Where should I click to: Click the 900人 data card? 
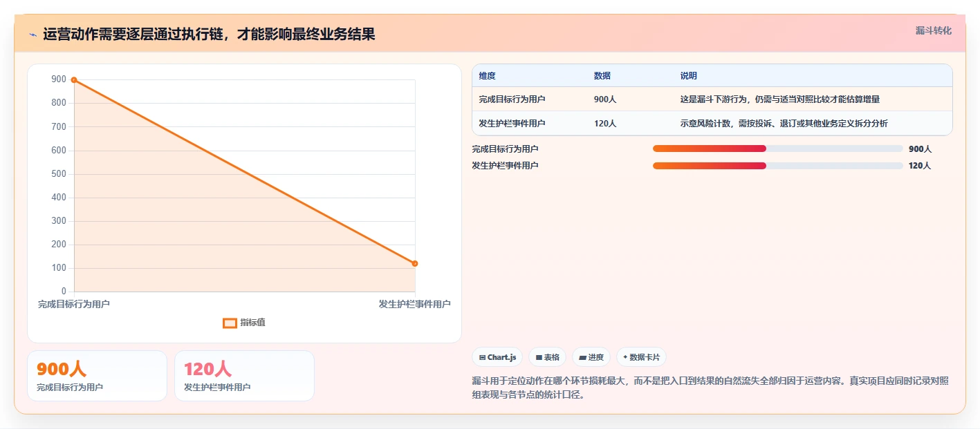[x=97, y=376]
